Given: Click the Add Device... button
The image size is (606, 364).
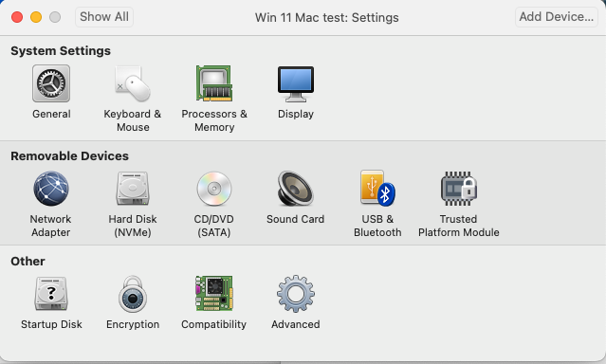Looking at the screenshot, I should [x=557, y=17].
